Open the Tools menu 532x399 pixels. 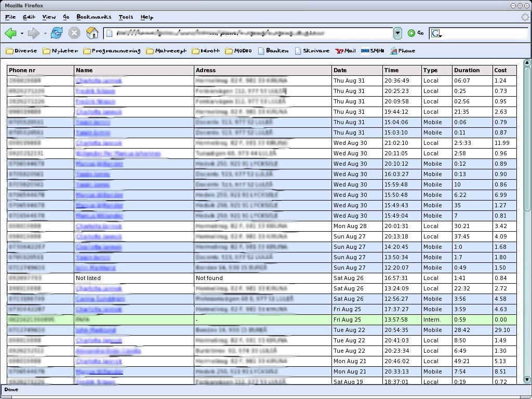click(126, 17)
